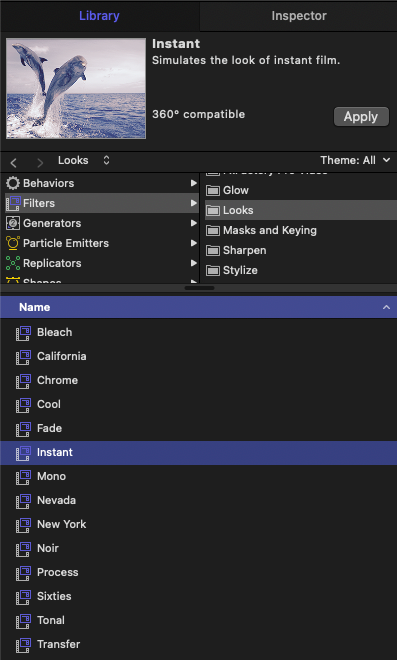This screenshot has width=397, height=660.
Task: Click the Mono filter icon
Action: tap(23, 477)
